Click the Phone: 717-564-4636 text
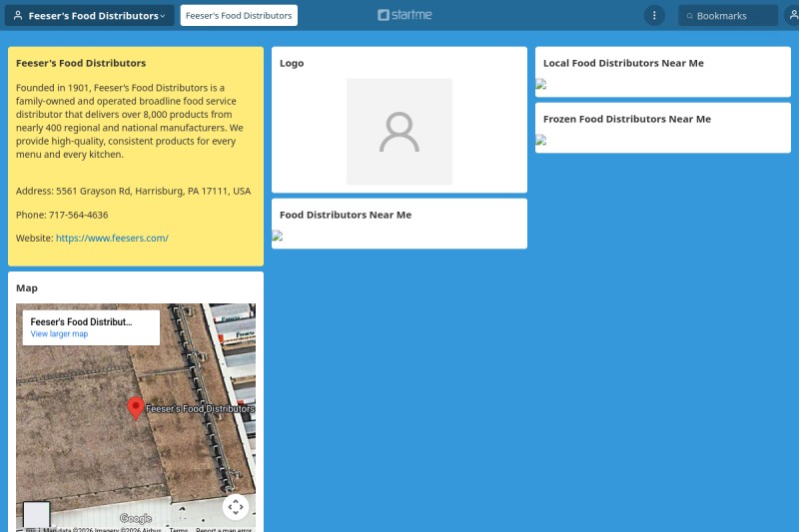This screenshot has width=799, height=532. pyautogui.click(x=62, y=215)
